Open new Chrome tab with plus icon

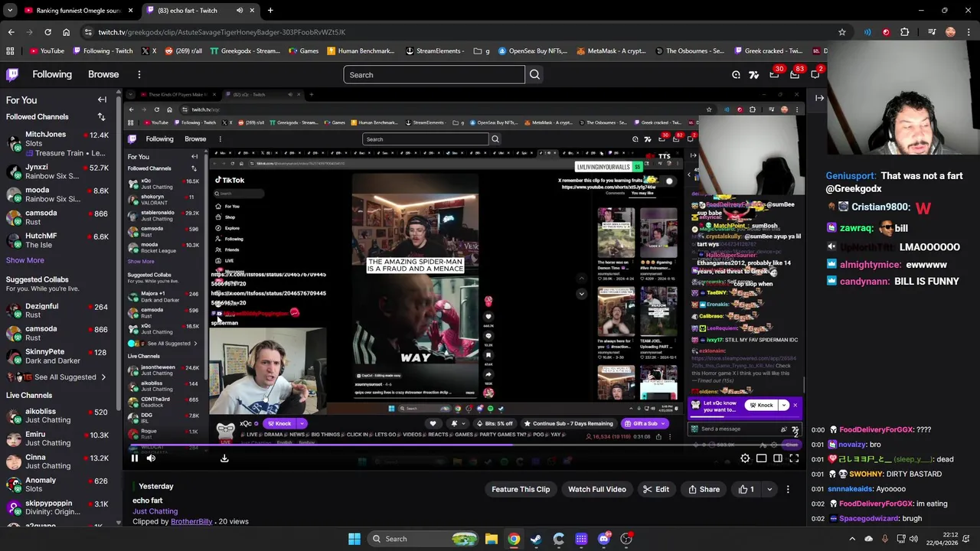[270, 11]
